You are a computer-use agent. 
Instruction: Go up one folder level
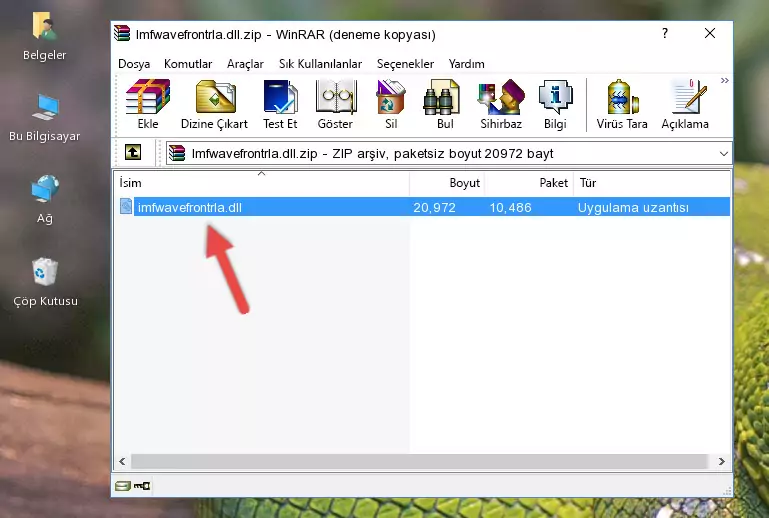click(x=133, y=153)
